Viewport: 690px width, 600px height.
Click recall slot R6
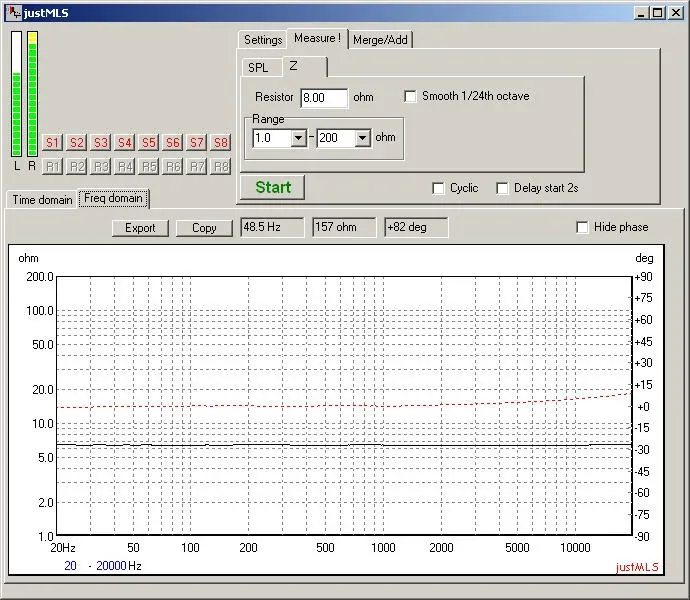click(172, 166)
